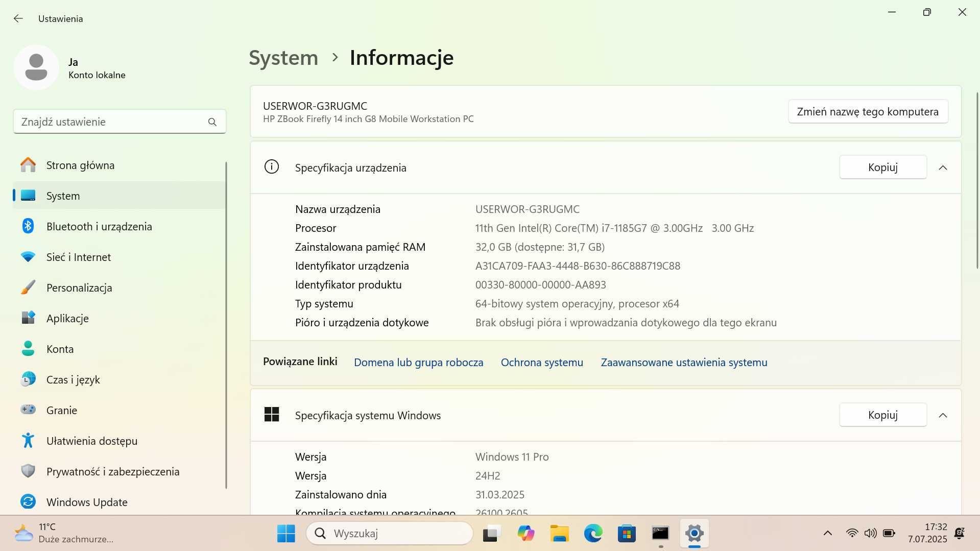This screenshot has height=551, width=980.
Task: Click the 24H2 version value
Action: click(488, 475)
